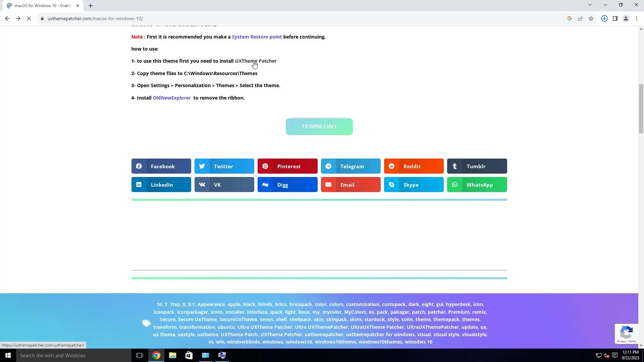Open Chrome three-dot menu
Image resolution: width=644 pixels, height=362 pixels.
click(x=637, y=19)
